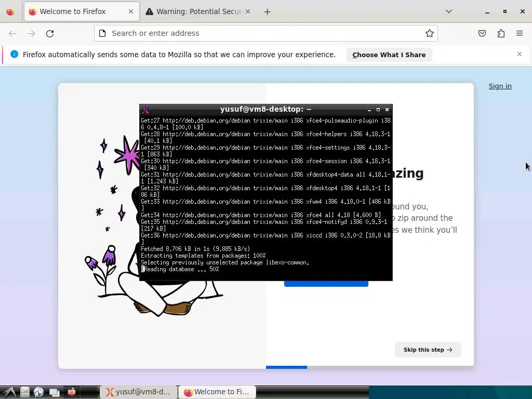Focus the Search or enter address field

(266, 33)
